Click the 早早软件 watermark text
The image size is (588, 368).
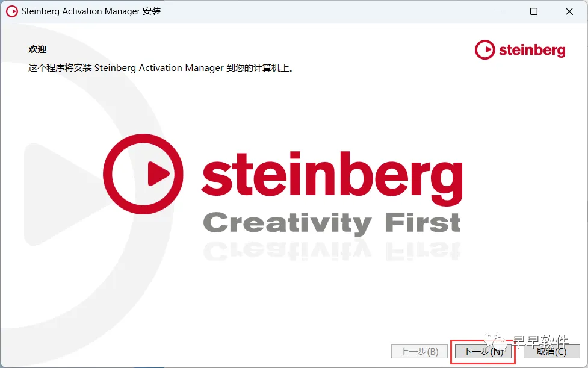(x=540, y=341)
